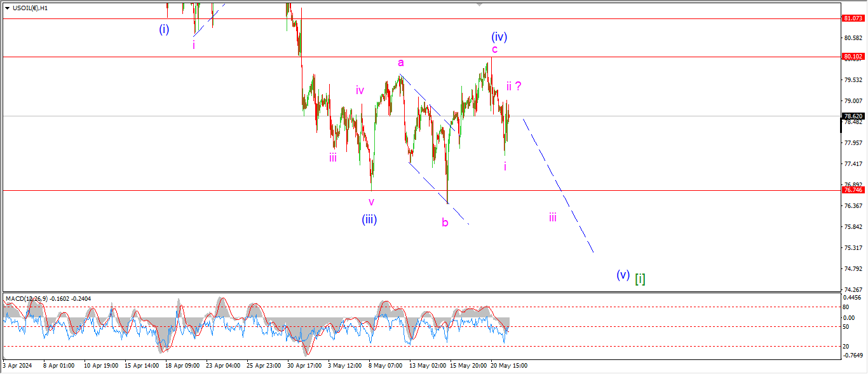Viewport: 868px width, 374px height.
Task: Click the magenta 'ii ?' wave label
Action: point(514,86)
